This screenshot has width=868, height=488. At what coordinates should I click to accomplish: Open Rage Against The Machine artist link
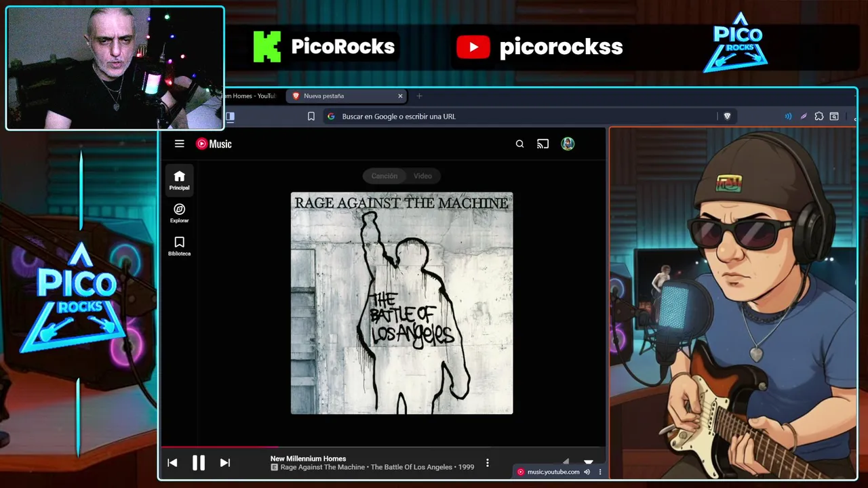coord(323,468)
